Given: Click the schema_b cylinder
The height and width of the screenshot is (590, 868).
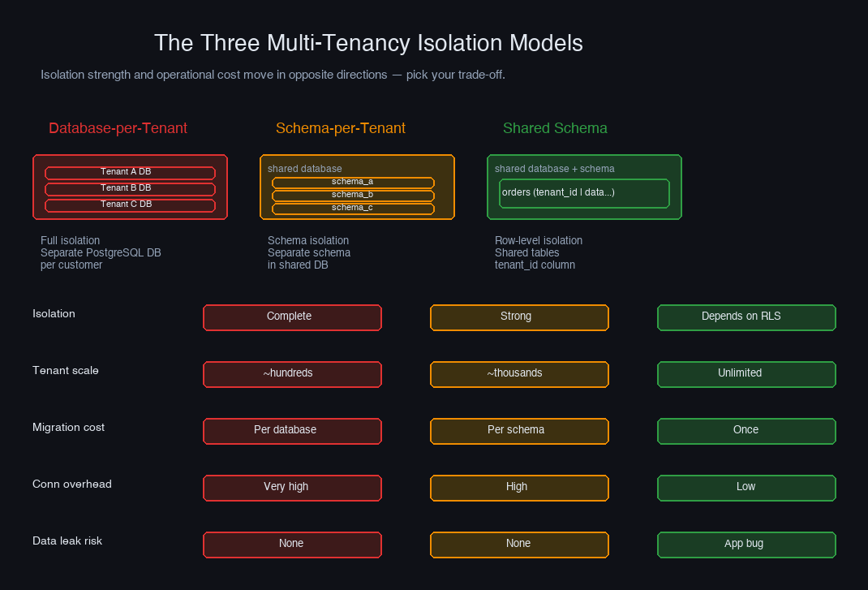Looking at the screenshot, I should [352, 195].
